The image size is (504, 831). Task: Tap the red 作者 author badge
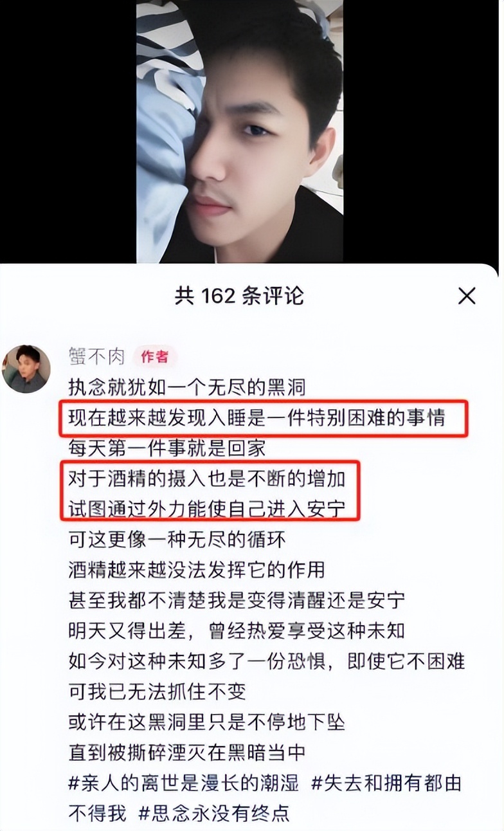point(154,357)
